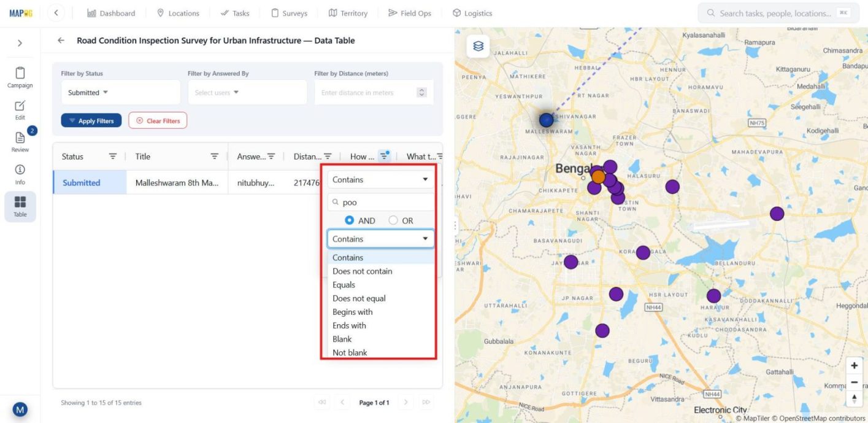
Task: Choose Not blank option
Action: 380,352
